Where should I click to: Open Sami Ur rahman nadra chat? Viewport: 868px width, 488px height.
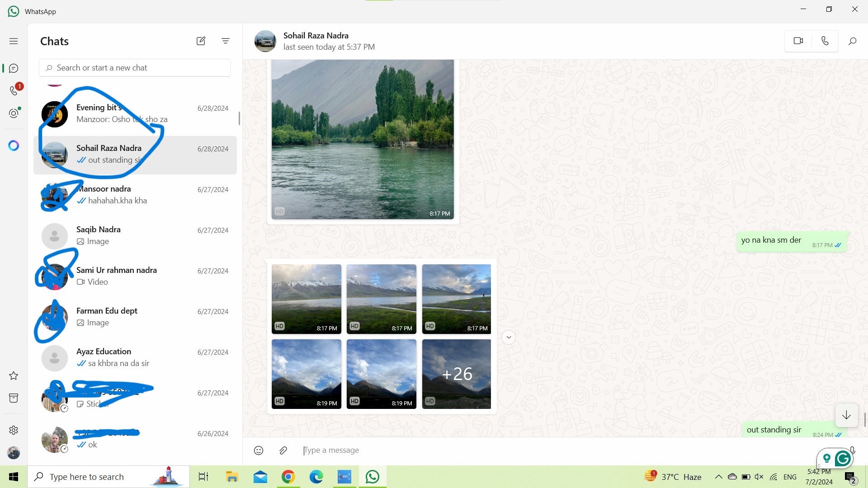[x=135, y=276]
